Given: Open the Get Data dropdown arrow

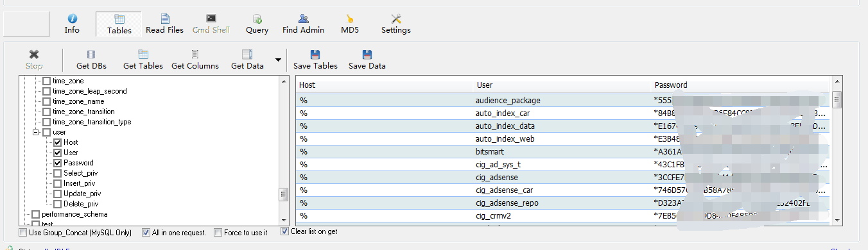Looking at the screenshot, I should point(278,60).
